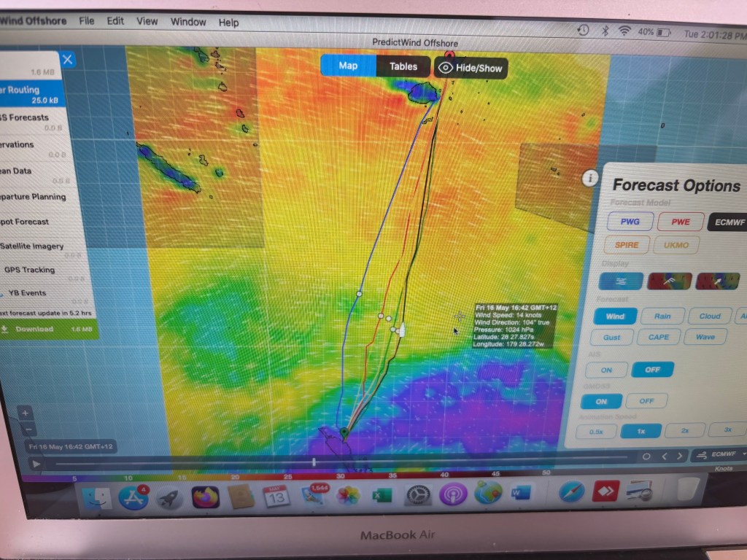Screen dimensions: 747x560
Task: Set animation speed to 2x
Action: tap(684, 430)
